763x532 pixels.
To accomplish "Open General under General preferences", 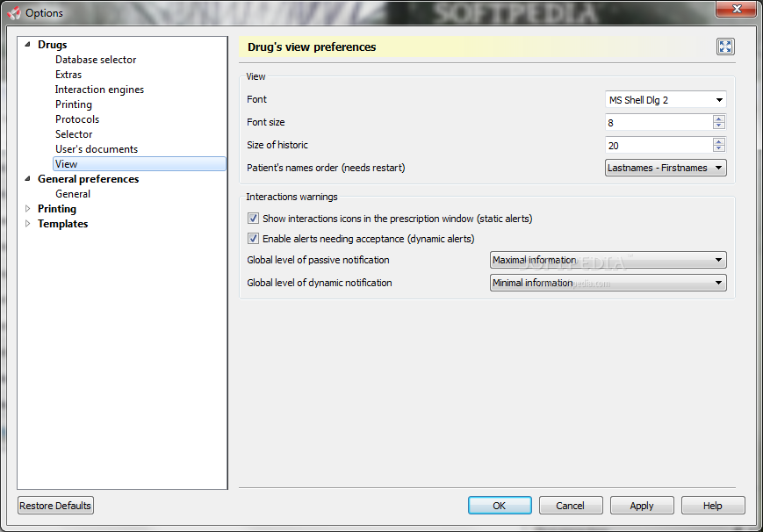I will tap(73, 194).
